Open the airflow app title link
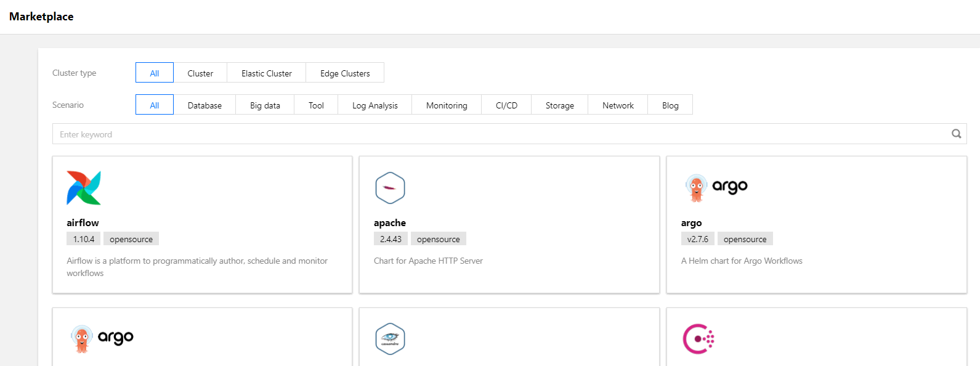 pos(83,222)
